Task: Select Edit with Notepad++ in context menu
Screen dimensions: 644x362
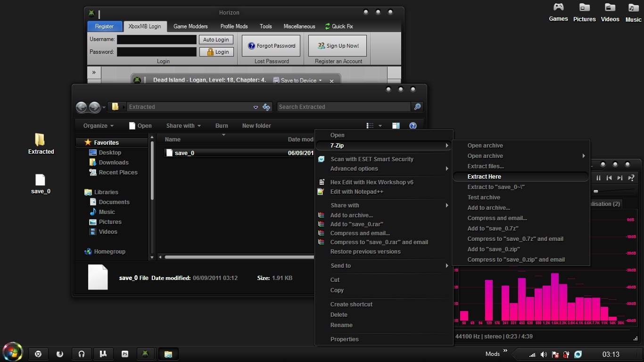Action: pos(356,192)
